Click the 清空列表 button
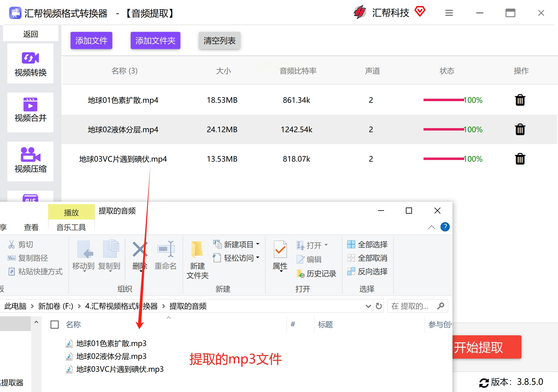558x392 pixels. pos(219,40)
